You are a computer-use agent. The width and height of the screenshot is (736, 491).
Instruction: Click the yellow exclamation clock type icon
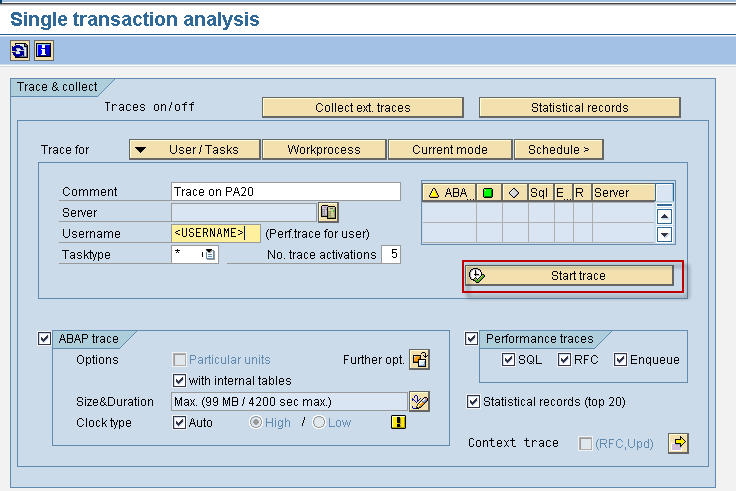click(398, 422)
